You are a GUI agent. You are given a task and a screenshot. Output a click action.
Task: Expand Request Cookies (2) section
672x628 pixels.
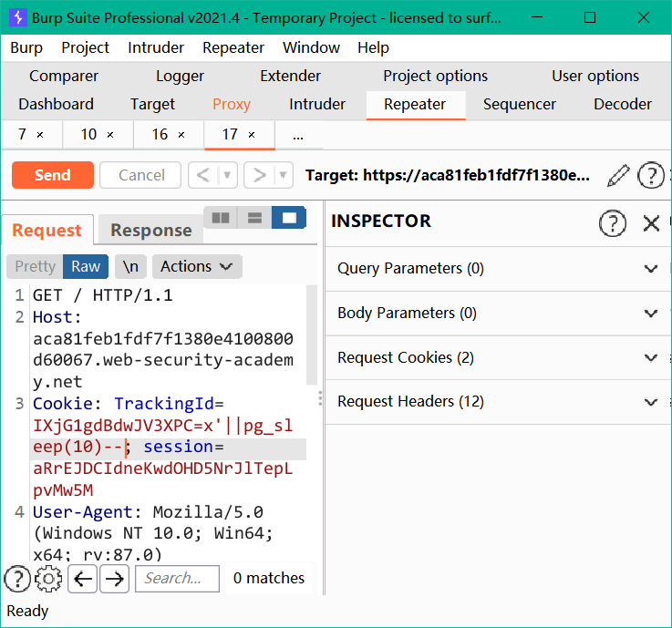tap(498, 357)
